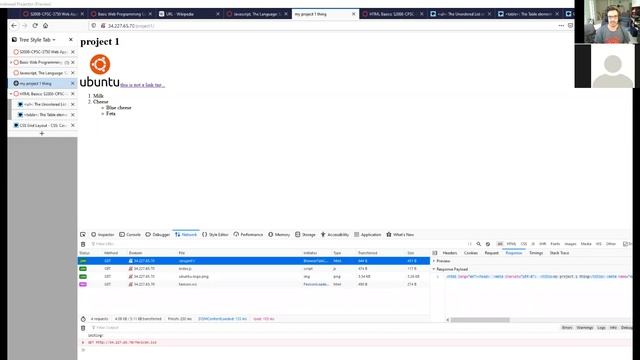Select the index.js network request row
640x360 pixels.
253,269
